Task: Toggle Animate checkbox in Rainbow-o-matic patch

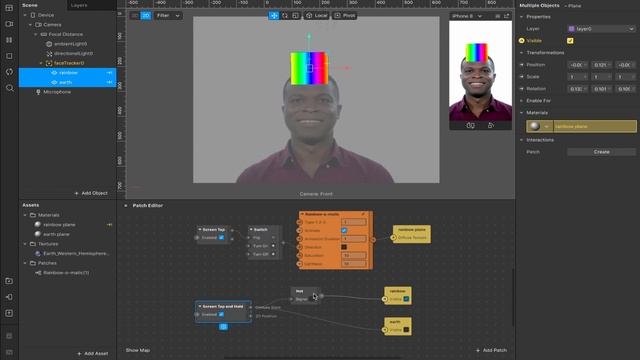Action: 344,231
